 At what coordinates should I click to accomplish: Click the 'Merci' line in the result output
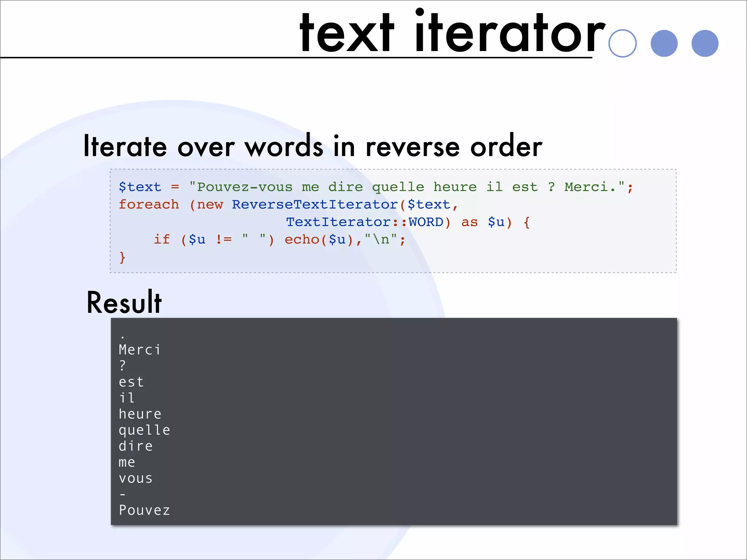pos(139,350)
